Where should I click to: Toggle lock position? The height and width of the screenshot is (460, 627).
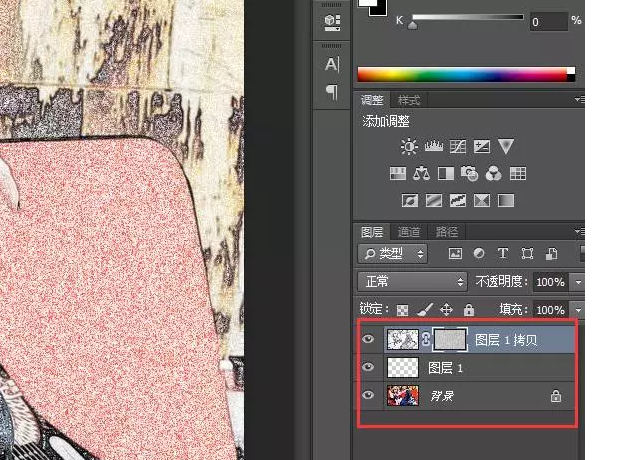pyautogui.click(x=446, y=310)
